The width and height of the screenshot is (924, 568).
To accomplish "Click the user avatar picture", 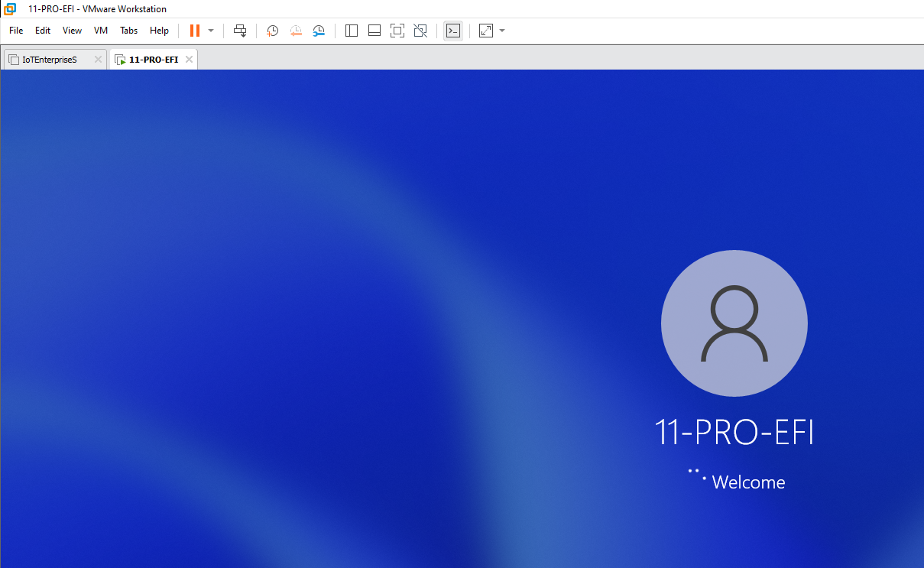I will 734,323.
